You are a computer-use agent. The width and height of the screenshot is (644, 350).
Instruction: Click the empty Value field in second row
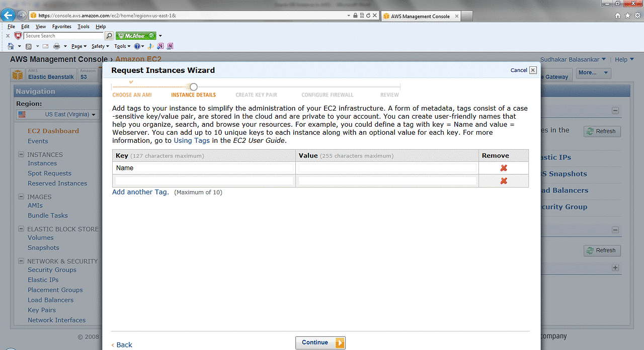coord(387,181)
